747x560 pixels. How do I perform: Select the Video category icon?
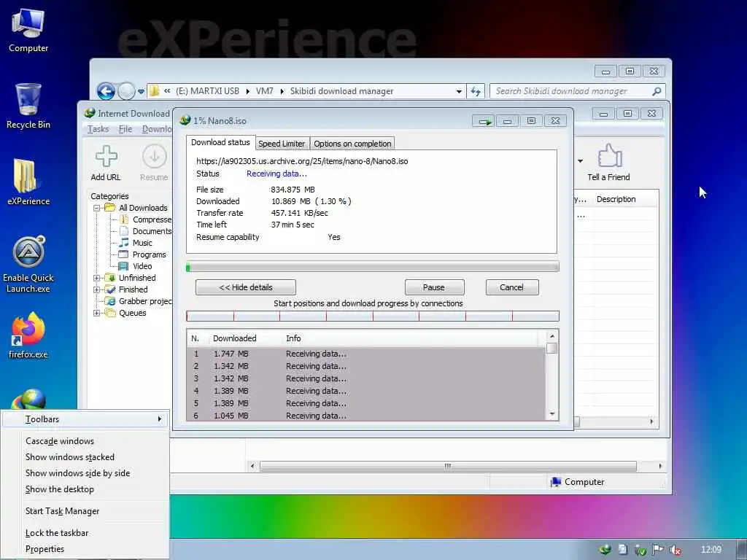(x=123, y=266)
